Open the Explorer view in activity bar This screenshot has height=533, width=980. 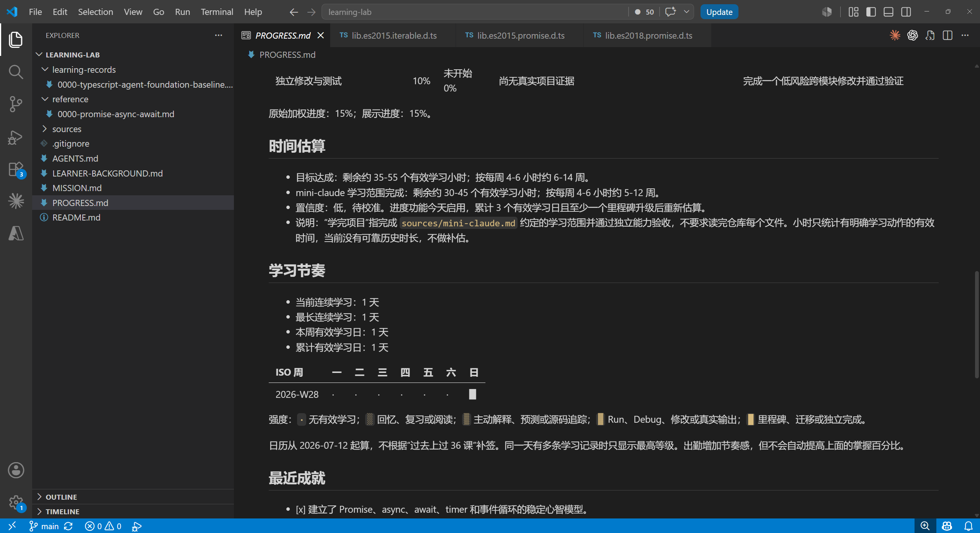(x=16, y=40)
